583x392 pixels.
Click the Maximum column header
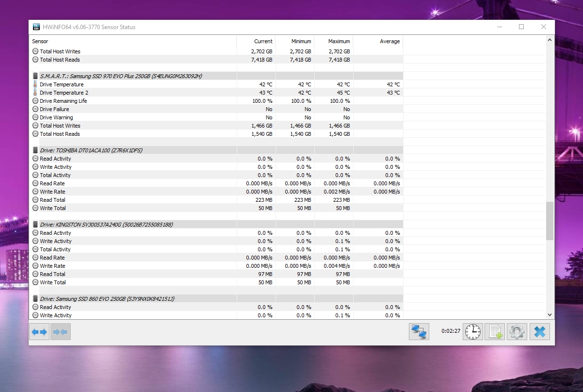tap(334, 41)
